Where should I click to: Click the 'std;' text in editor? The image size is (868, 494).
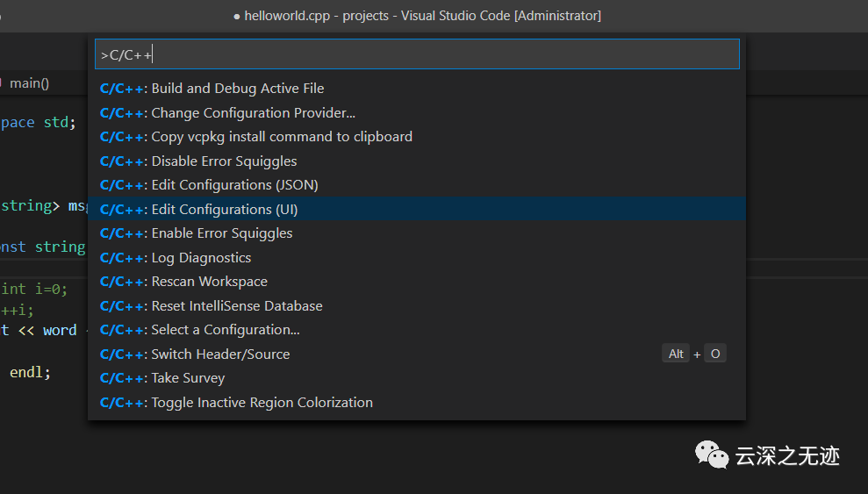click(x=60, y=122)
